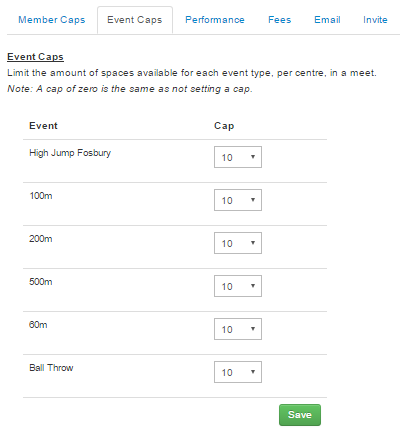Click the Cap column header
The height and width of the screenshot is (437, 400).
pos(224,126)
